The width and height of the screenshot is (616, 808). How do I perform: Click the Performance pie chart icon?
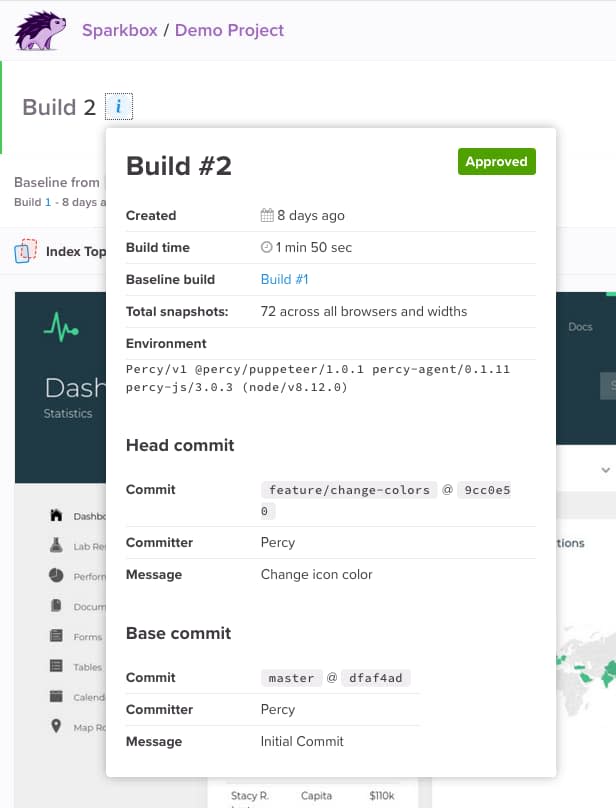56,575
